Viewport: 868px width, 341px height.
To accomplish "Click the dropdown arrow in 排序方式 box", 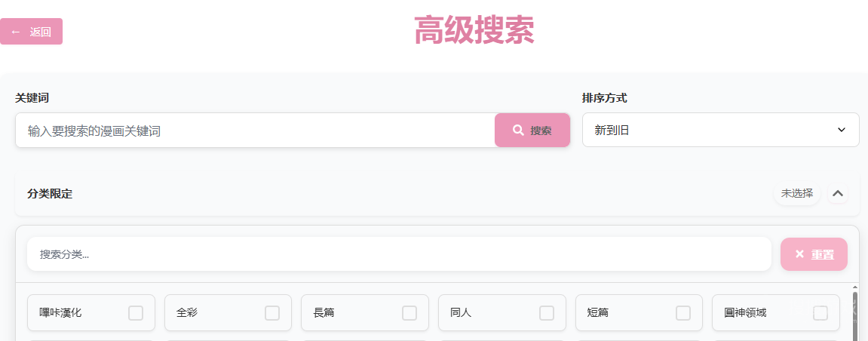I will pos(842,130).
